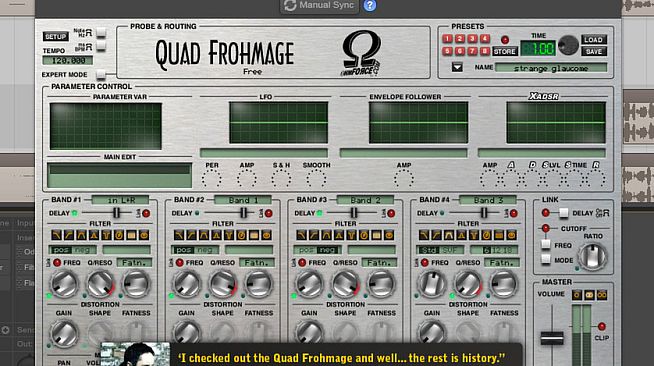Select the low-pass filter icon in Band #2

coord(179,236)
